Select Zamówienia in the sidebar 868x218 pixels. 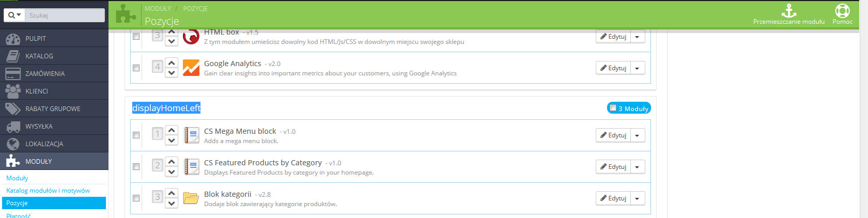[x=45, y=73]
